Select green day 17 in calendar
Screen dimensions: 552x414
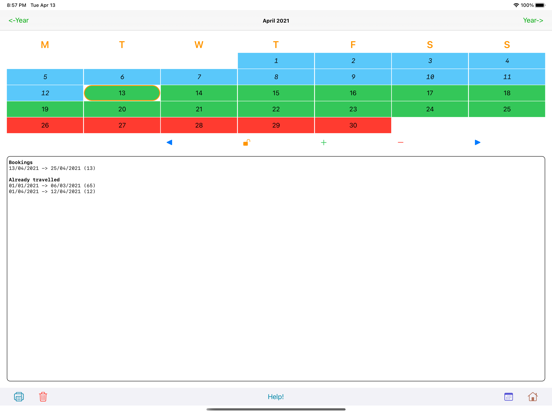[430, 93]
